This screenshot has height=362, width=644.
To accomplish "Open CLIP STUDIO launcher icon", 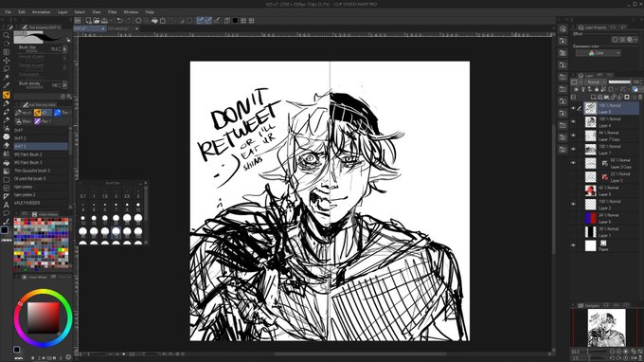I will (x=78, y=20).
